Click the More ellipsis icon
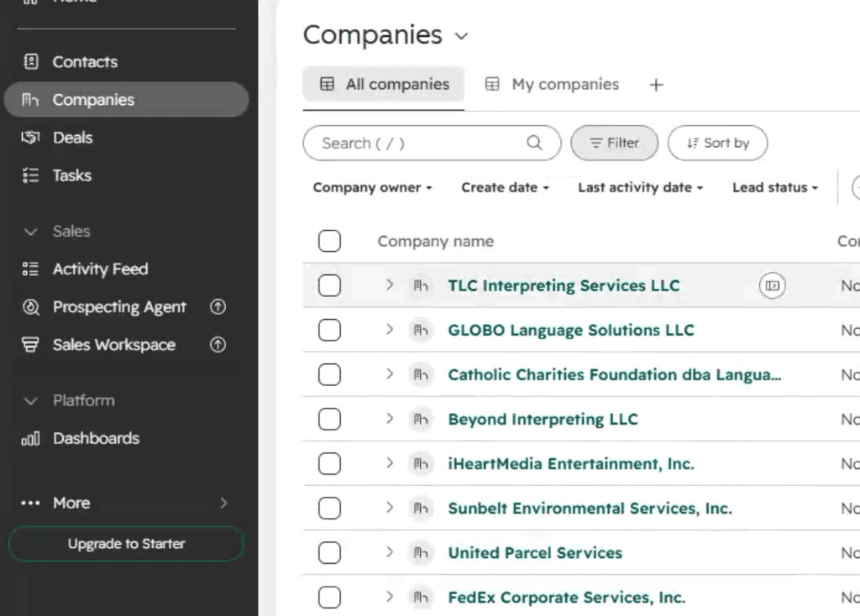860x616 pixels. (x=31, y=503)
